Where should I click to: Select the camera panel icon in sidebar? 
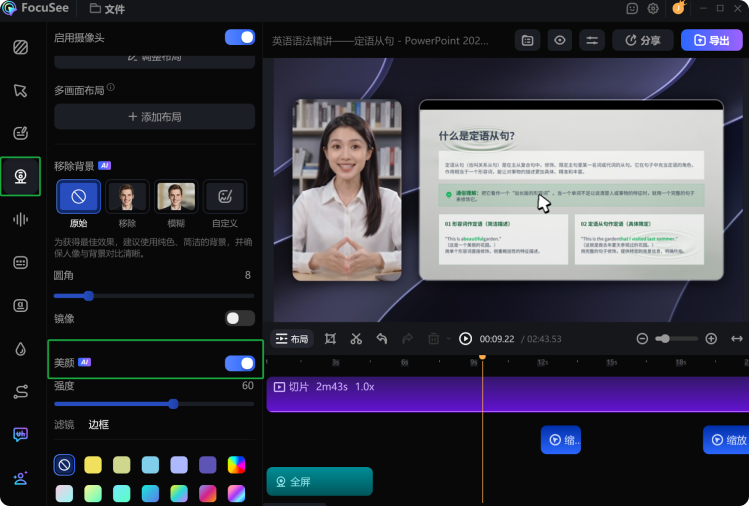pos(20,176)
